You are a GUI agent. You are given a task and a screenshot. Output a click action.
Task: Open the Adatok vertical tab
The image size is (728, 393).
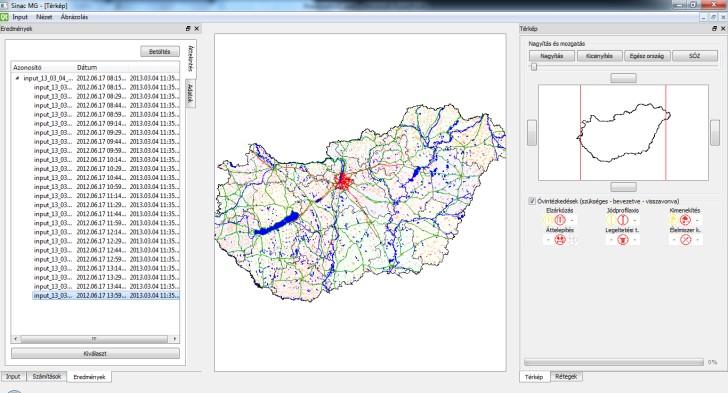click(x=190, y=93)
